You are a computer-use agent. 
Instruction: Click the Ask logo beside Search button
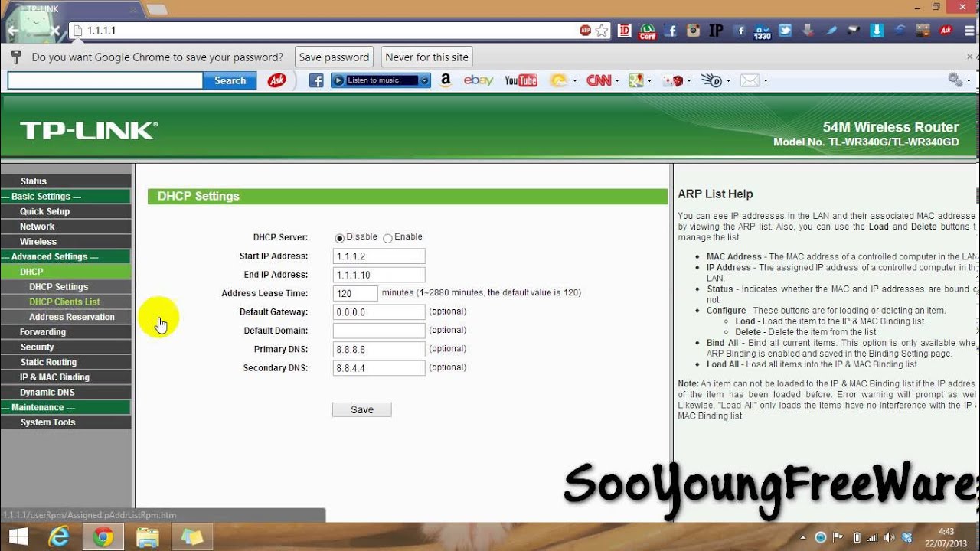point(276,80)
